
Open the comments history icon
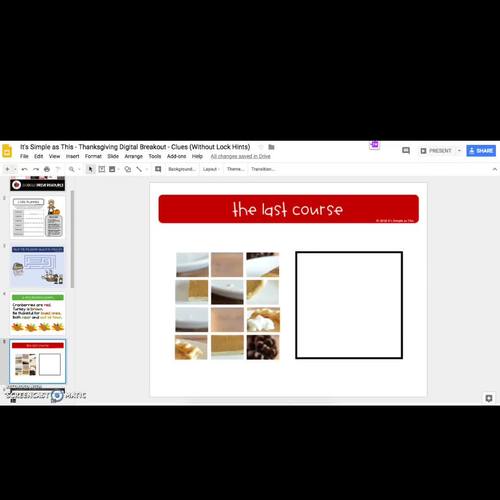point(406,151)
